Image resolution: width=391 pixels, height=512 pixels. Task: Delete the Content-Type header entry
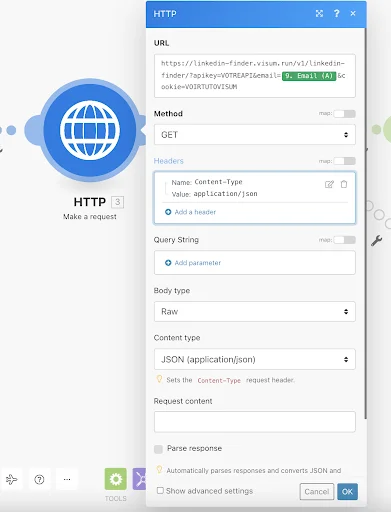(344, 184)
